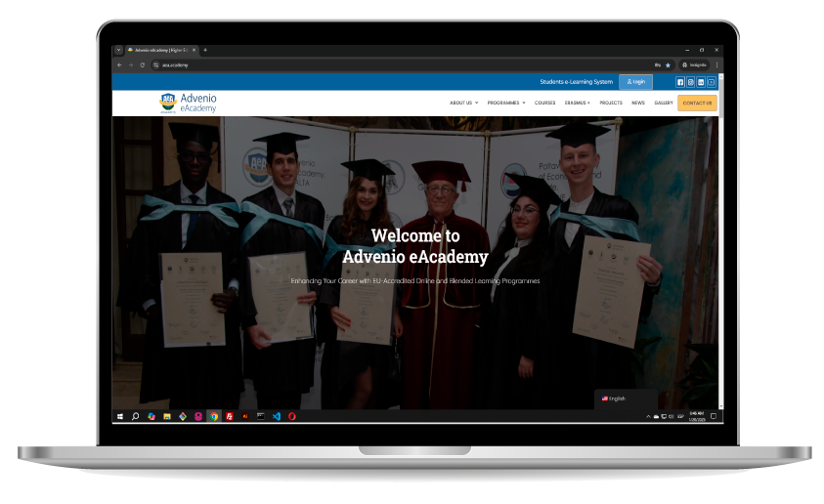Image resolution: width=824 pixels, height=504 pixels.
Task: Close the Advenio eAcademy tab
Action: click(x=194, y=50)
